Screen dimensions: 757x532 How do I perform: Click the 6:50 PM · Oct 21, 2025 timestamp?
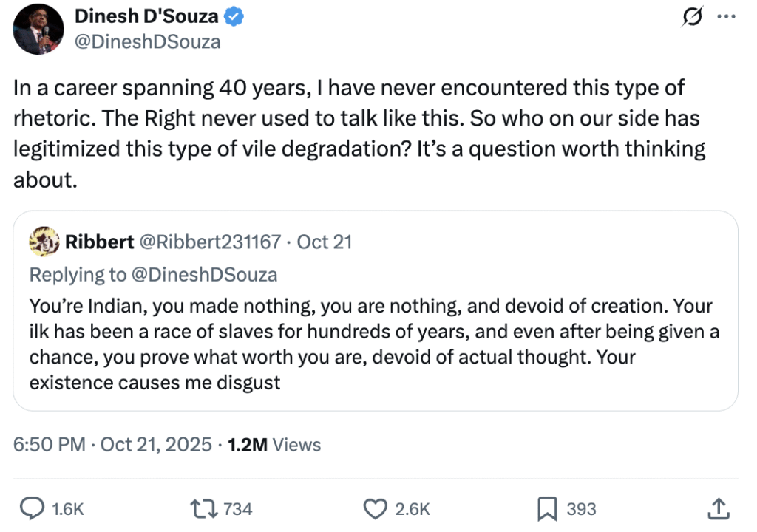point(112,445)
